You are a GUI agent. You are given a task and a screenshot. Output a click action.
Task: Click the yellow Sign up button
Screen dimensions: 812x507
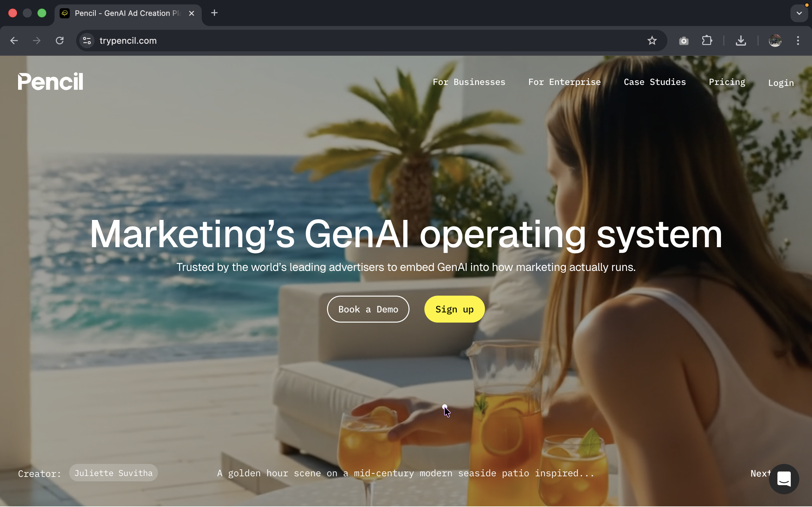pos(454,309)
